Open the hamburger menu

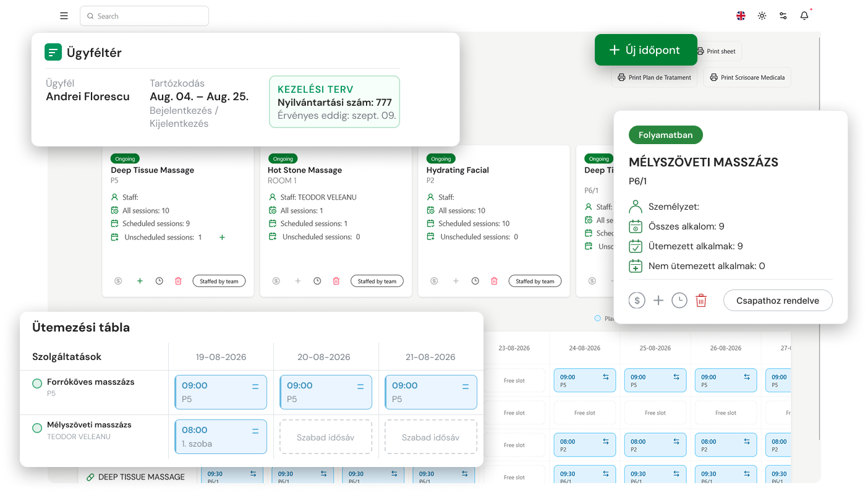64,16
